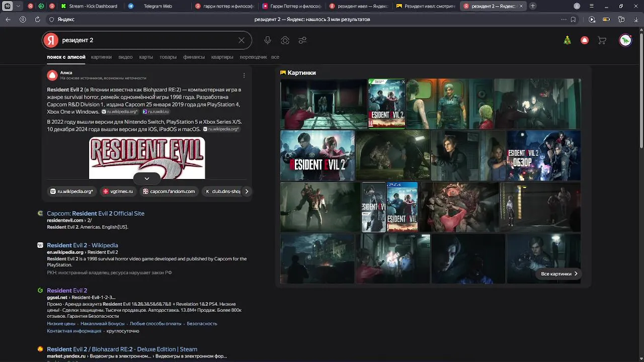Image resolution: width=644 pixels, height=362 pixels.
Task: Click the Resident Evil 2 logo image in Alice answer
Action: tap(147, 157)
